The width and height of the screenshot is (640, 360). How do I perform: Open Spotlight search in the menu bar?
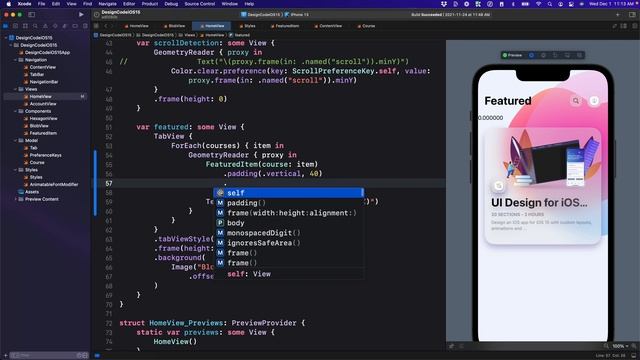pos(550,4)
